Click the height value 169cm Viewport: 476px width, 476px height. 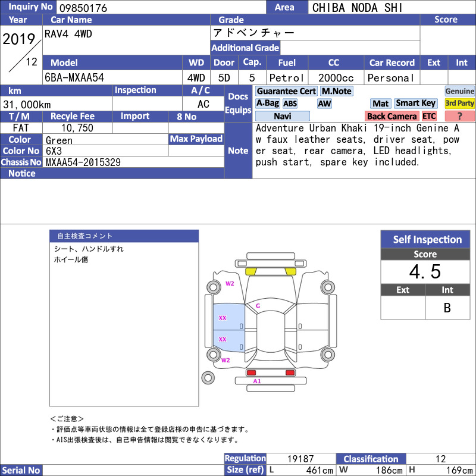pyautogui.click(x=459, y=470)
